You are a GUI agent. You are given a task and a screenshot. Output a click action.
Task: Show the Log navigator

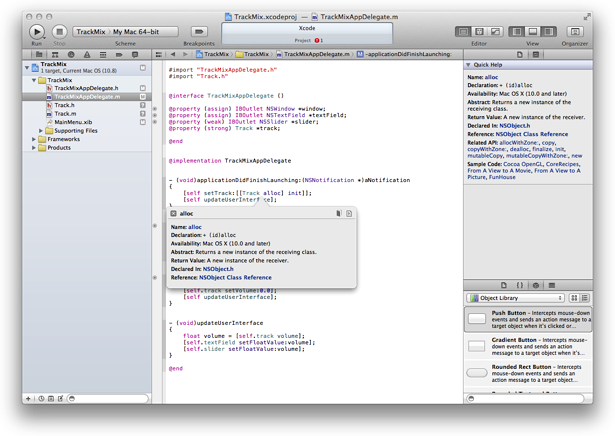pyautogui.click(x=135, y=54)
